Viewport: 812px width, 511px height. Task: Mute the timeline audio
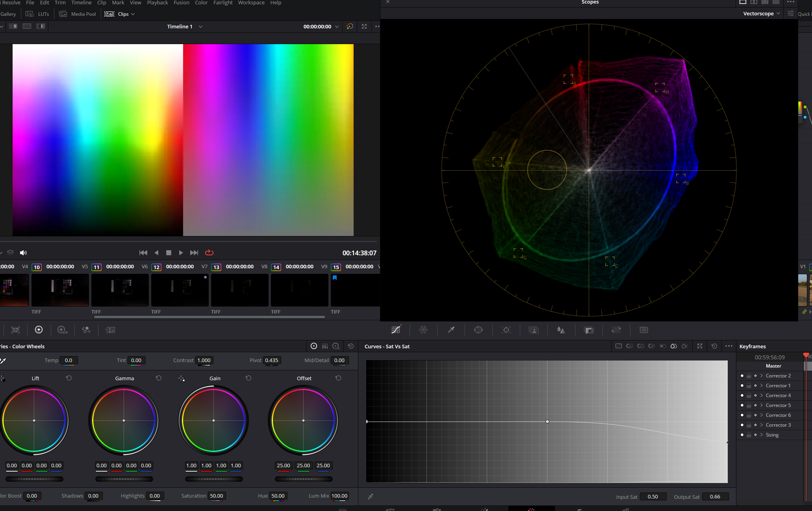coord(23,253)
